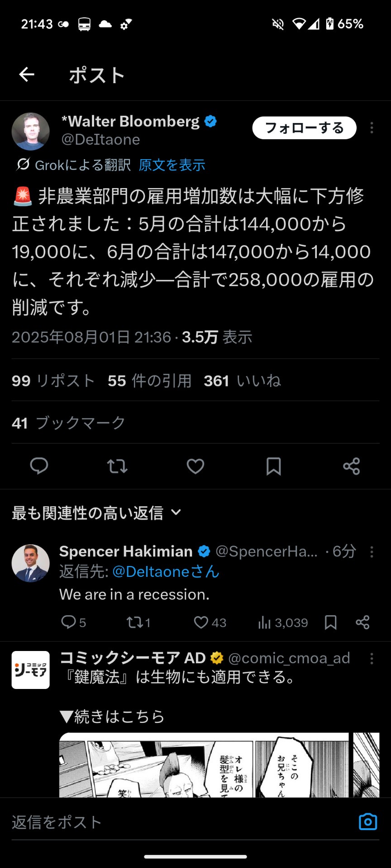The width and height of the screenshot is (391, 868).
Task: Expand the 最も関連性の高い返信 sort dropdown
Action: [176, 512]
